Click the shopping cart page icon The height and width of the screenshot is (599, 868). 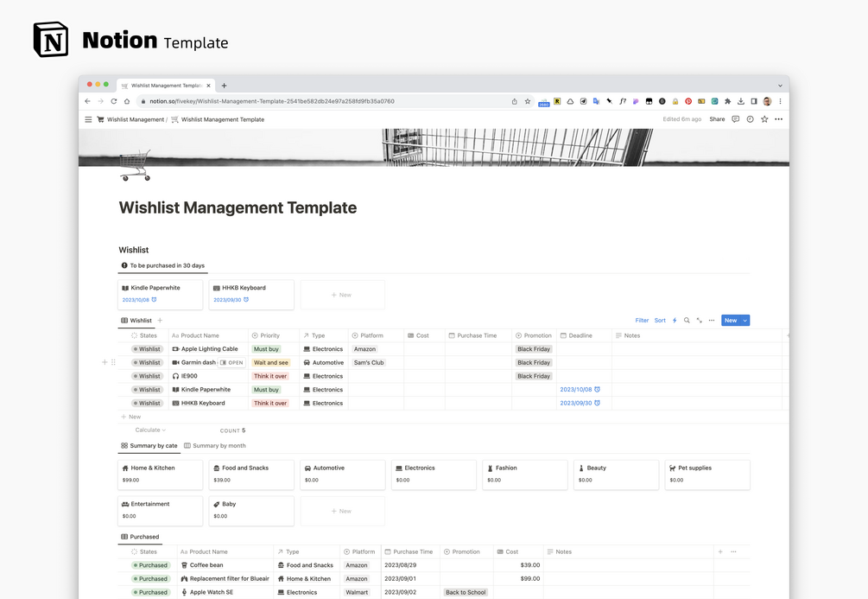click(x=135, y=165)
